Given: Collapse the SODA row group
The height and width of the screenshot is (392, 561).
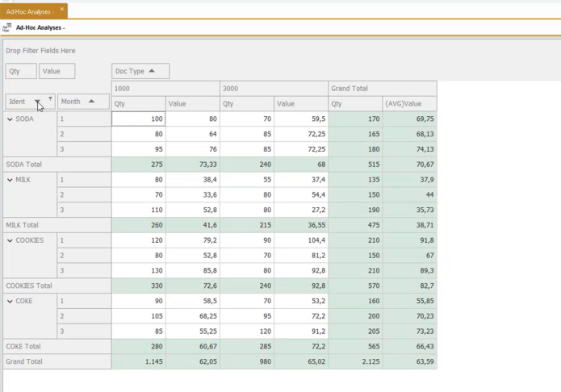Looking at the screenshot, I should (x=10, y=119).
